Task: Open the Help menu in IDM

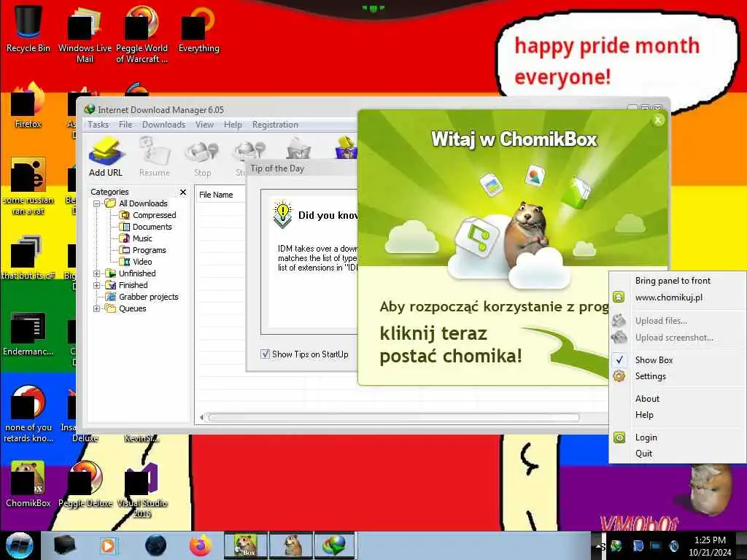Action: point(233,125)
